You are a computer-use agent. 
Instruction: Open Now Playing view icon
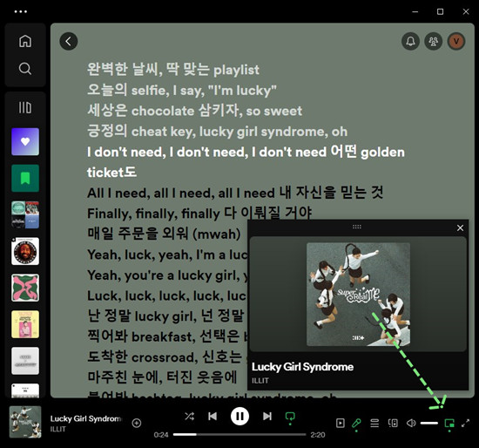pyautogui.click(x=340, y=423)
